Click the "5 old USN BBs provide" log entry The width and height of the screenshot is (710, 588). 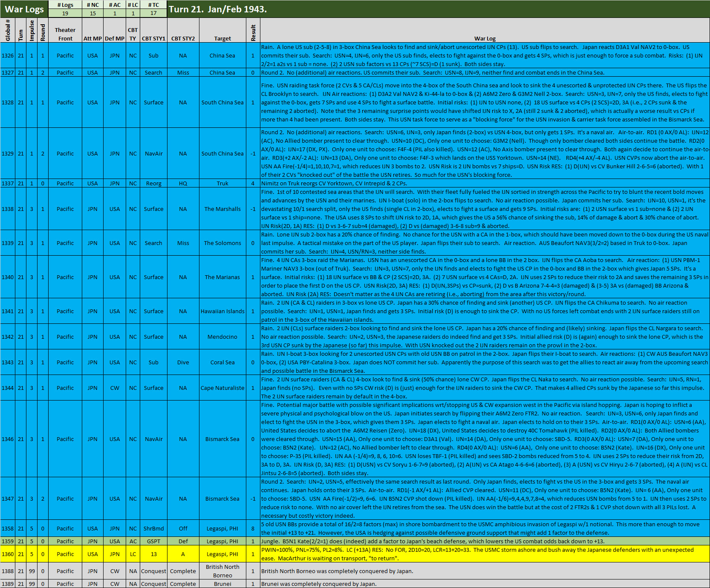(485, 528)
